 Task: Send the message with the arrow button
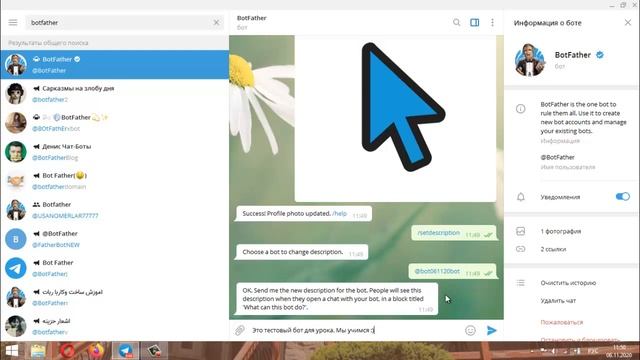(492, 330)
